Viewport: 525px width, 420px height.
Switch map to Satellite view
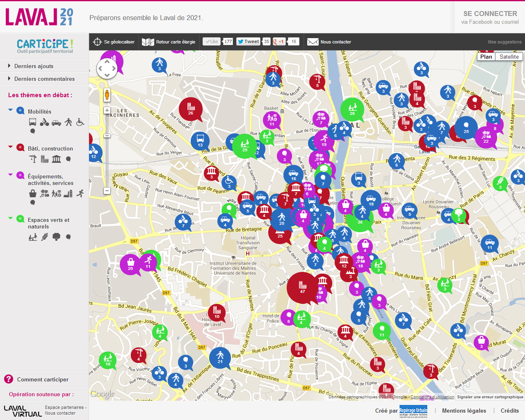pos(509,57)
